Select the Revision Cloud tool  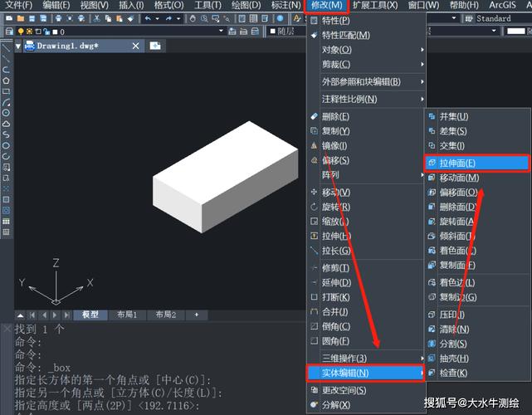point(6,124)
